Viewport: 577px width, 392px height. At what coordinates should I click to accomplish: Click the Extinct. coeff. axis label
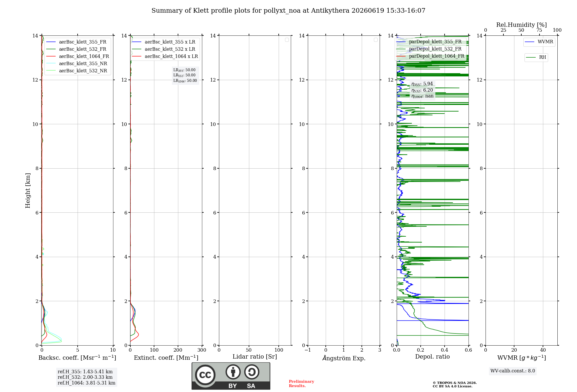(166, 358)
